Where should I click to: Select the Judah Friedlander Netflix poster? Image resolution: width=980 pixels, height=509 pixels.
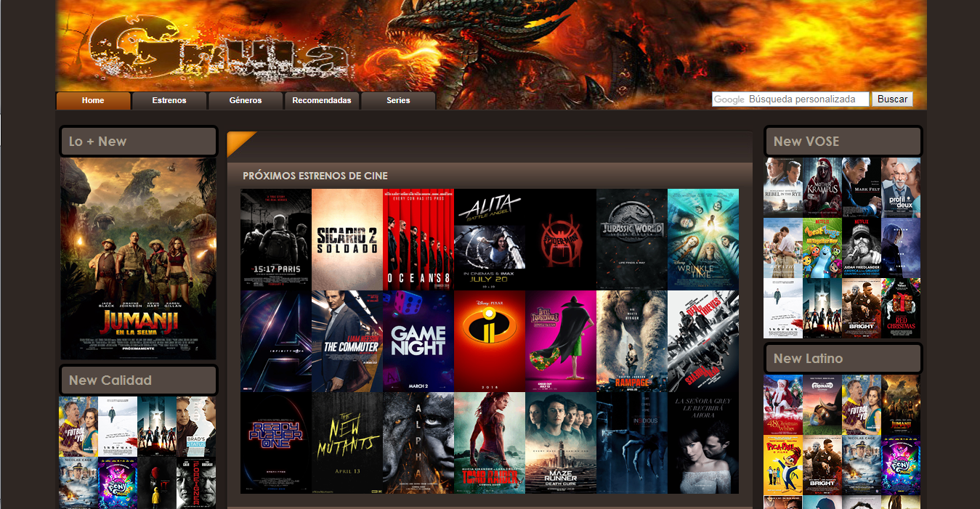pyautogui.click(x=862, y=248)
